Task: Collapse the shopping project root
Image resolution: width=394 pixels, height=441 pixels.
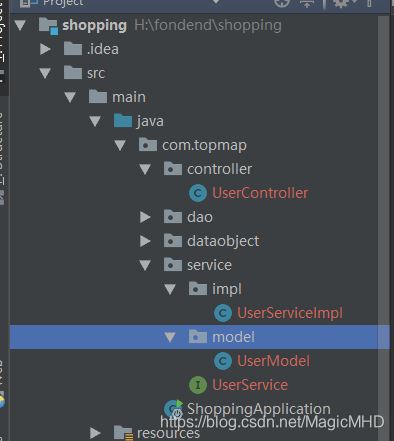Action: tap(20, 25)
